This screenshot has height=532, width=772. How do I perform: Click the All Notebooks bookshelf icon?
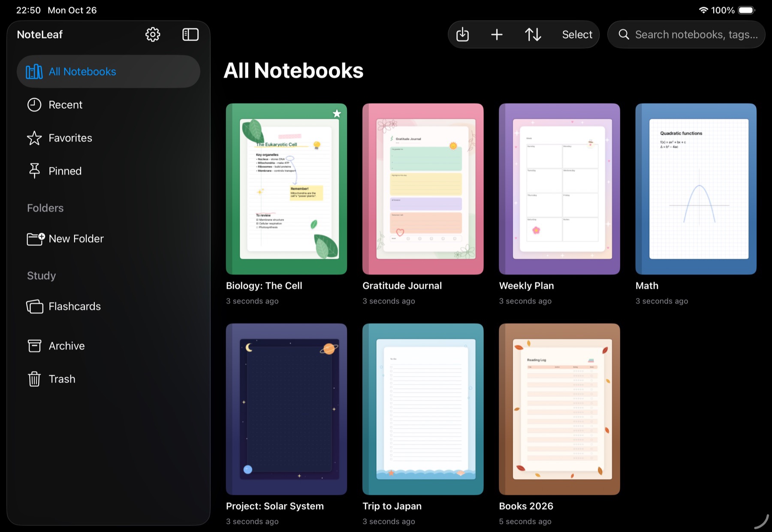tap(34, 72)
